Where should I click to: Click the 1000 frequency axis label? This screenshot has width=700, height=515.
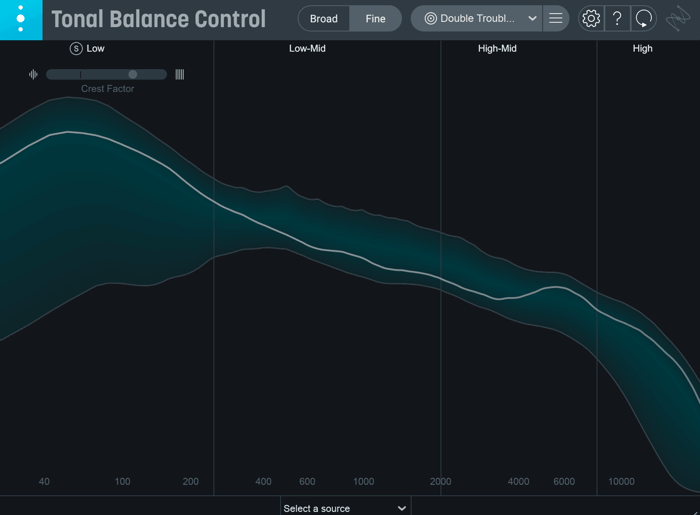point(363,482)
